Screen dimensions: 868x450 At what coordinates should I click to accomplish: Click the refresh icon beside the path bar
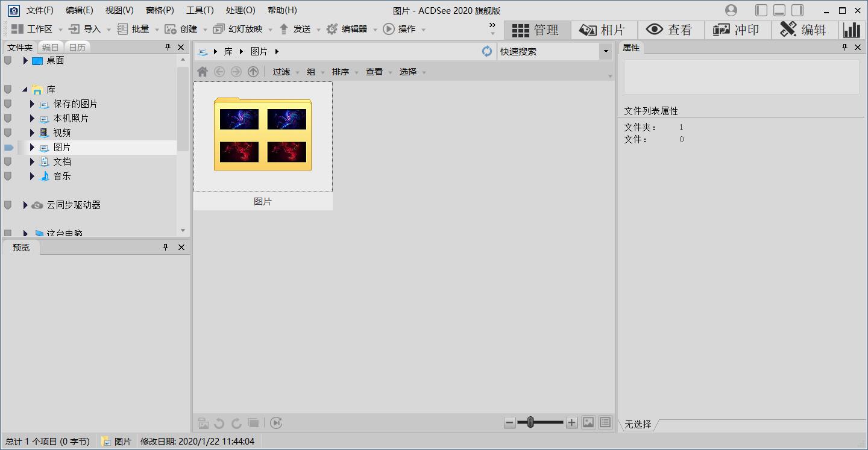[487, 51]
